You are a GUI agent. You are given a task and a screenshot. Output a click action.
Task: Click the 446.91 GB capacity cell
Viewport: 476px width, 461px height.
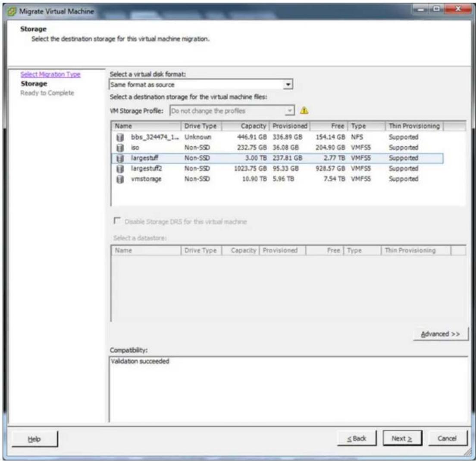click(x=252, y=137)
